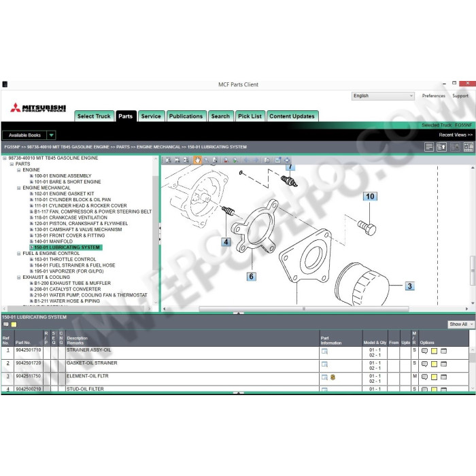Click callout number 3 in diagram
The height and width of the screenshot is (476, 476).
(x=410, y=286)
